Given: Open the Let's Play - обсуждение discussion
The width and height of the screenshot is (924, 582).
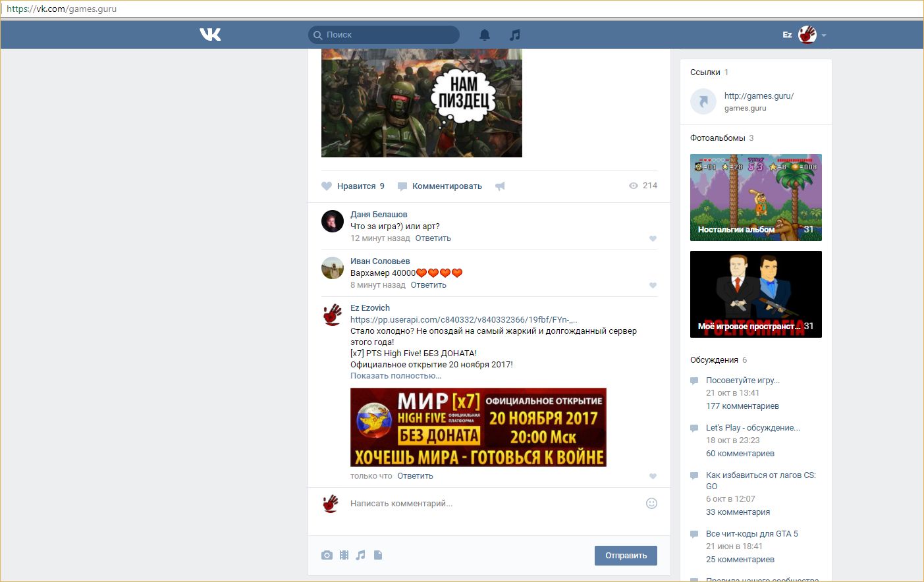Looking at the screenshot, I should [x=753, y=428].
